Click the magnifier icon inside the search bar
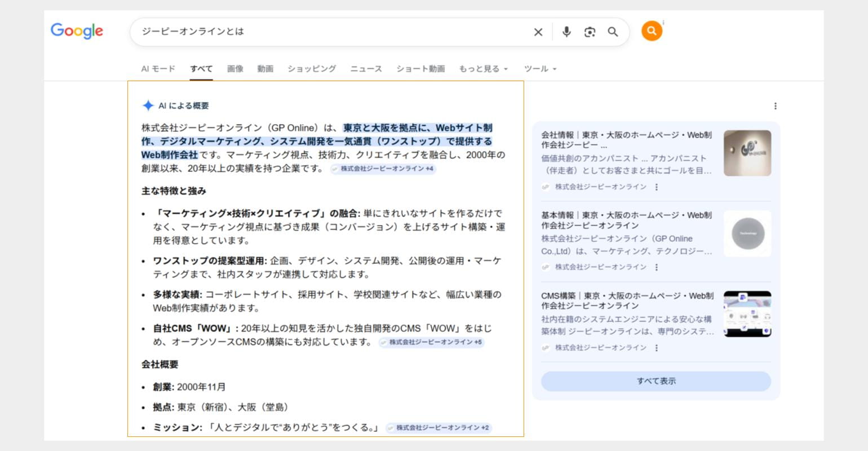Screen dimensions: 868x451 click(613, 32)
